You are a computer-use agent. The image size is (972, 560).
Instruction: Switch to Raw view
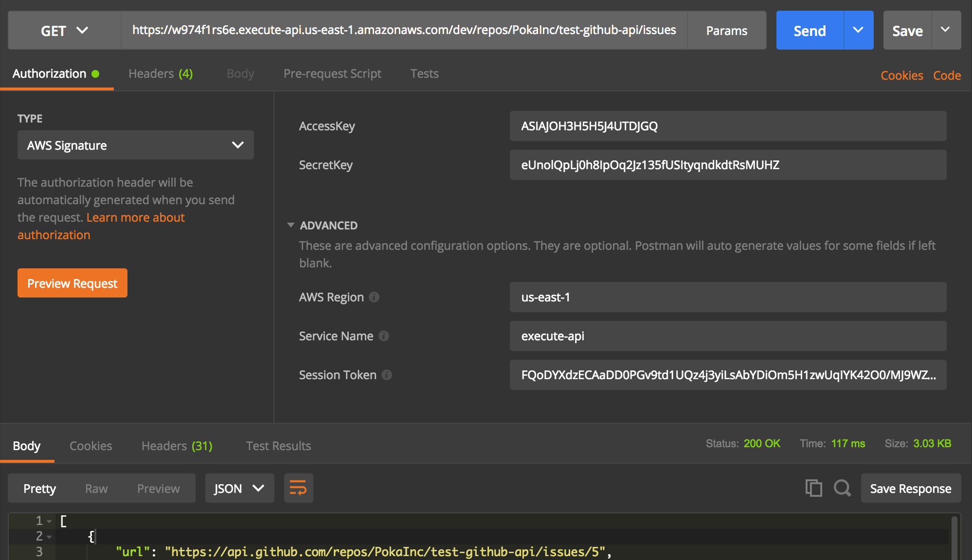tap(96, 489)
